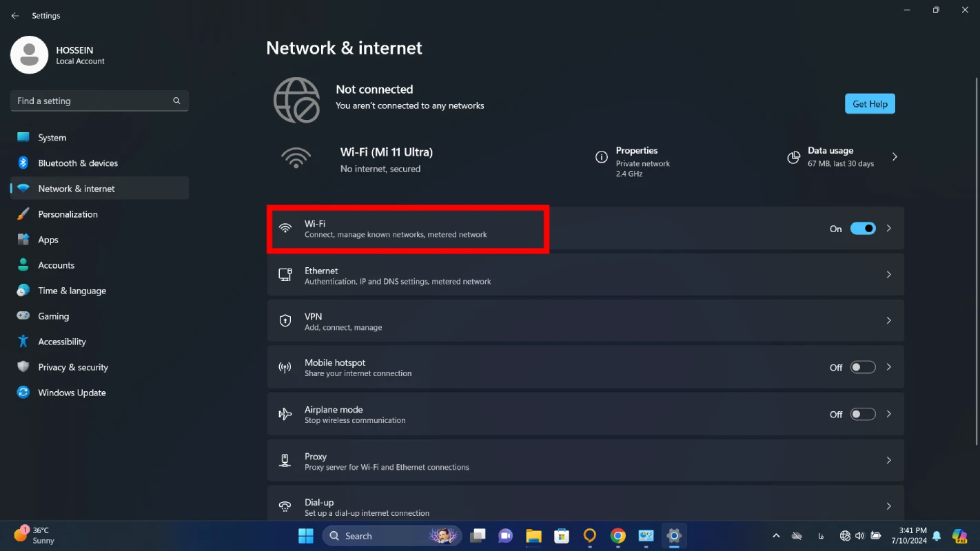Click the search magnifier in Find a setting

[x=176, y=101]
